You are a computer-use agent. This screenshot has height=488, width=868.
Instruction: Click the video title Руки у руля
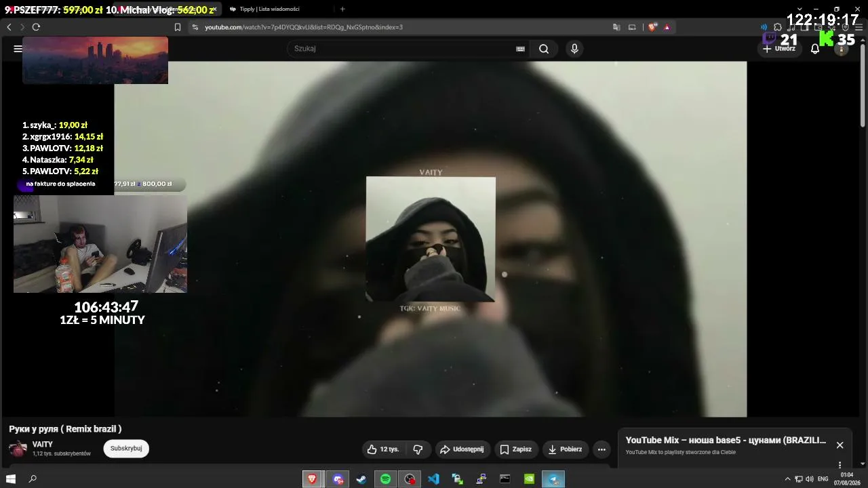click(x=65, y=429)
